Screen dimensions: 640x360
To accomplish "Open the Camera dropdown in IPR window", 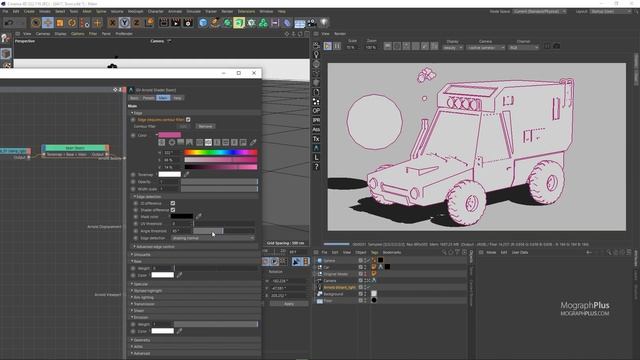I will pyautogui.click(x=486, y=48).
